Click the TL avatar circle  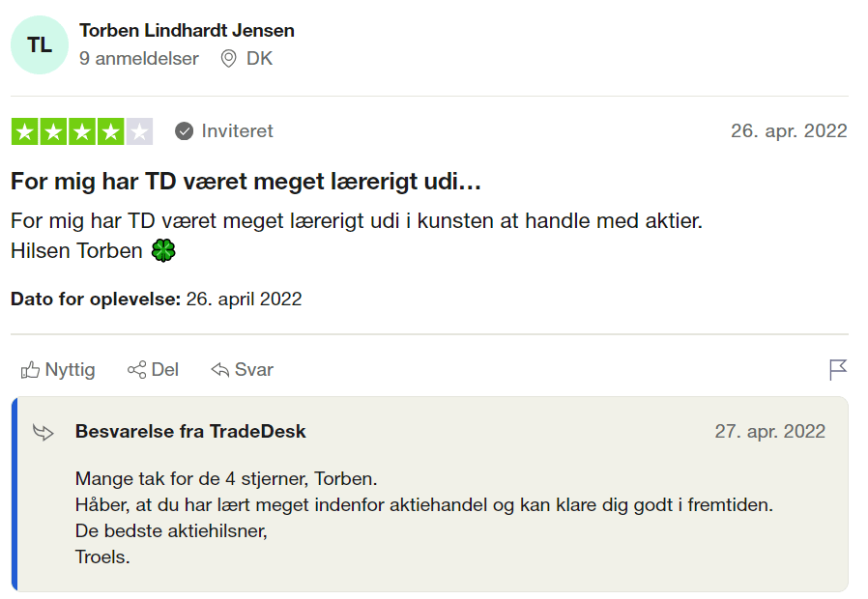(40, 44)
